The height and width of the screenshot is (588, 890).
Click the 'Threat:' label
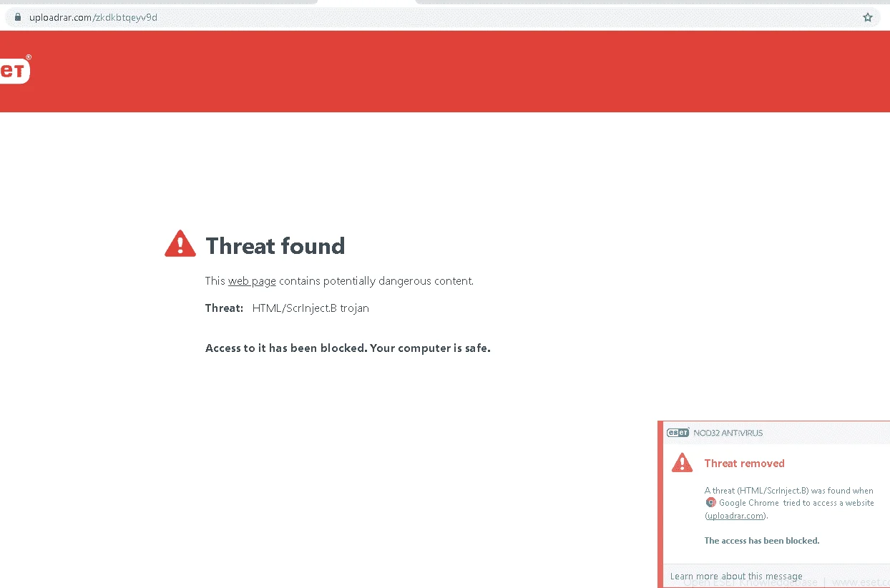point(225,308)
